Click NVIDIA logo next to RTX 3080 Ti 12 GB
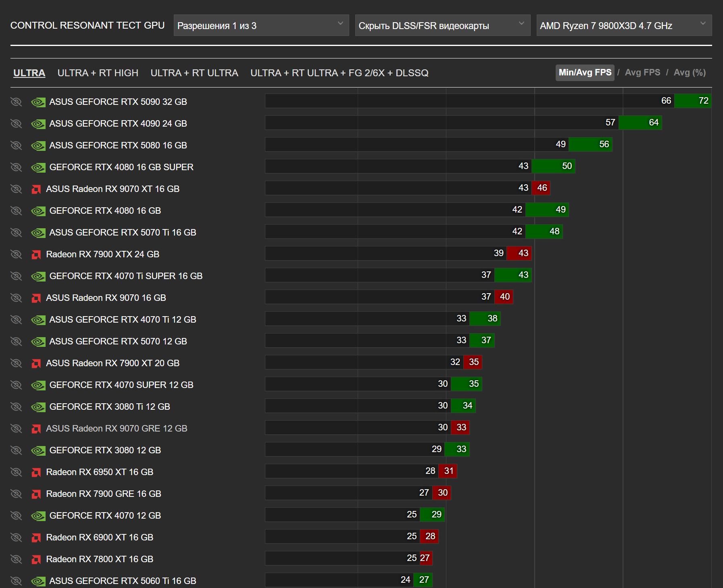This screenshot has height=588, width=723. click(38, 407)
